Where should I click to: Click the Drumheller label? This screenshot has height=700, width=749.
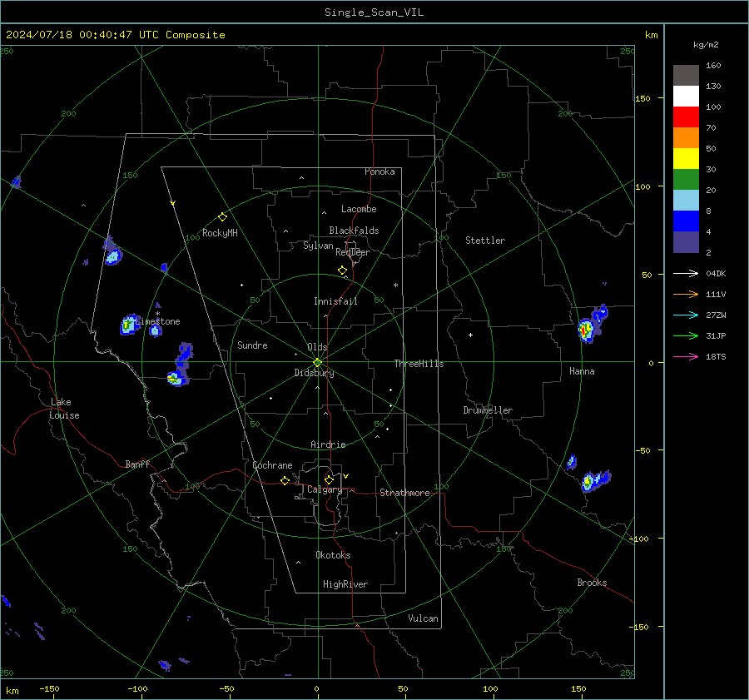click(x=488, y=410)
